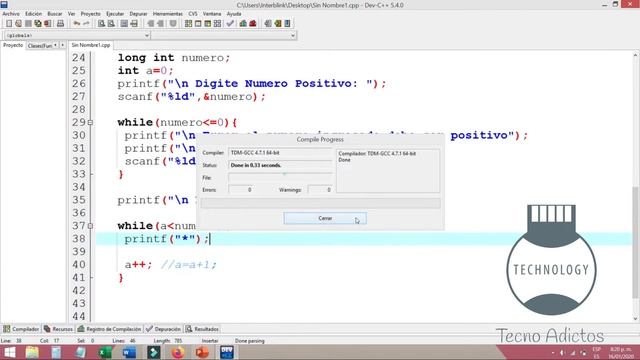The image size is (640, 360).
Task: Click the Compile toolbar icon
Action: [188, 24]
